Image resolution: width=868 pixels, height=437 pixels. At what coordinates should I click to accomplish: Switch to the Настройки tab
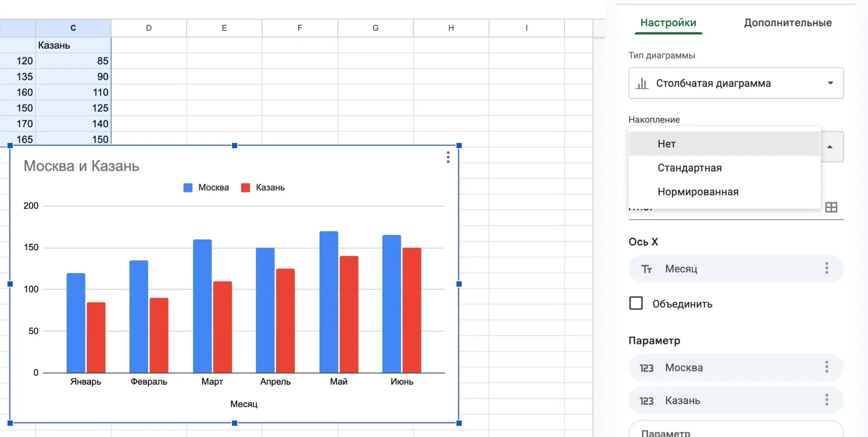pos(668,23)
